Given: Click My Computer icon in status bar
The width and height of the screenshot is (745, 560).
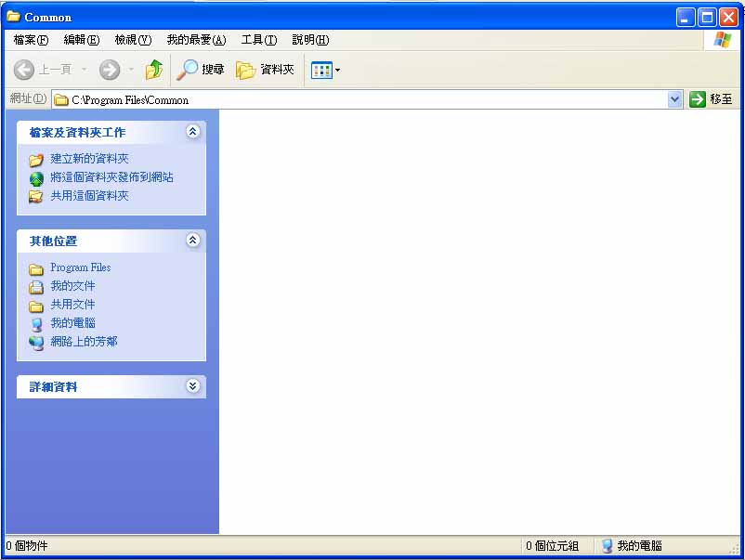Looking at the screenshot, I should click(608, 546).
